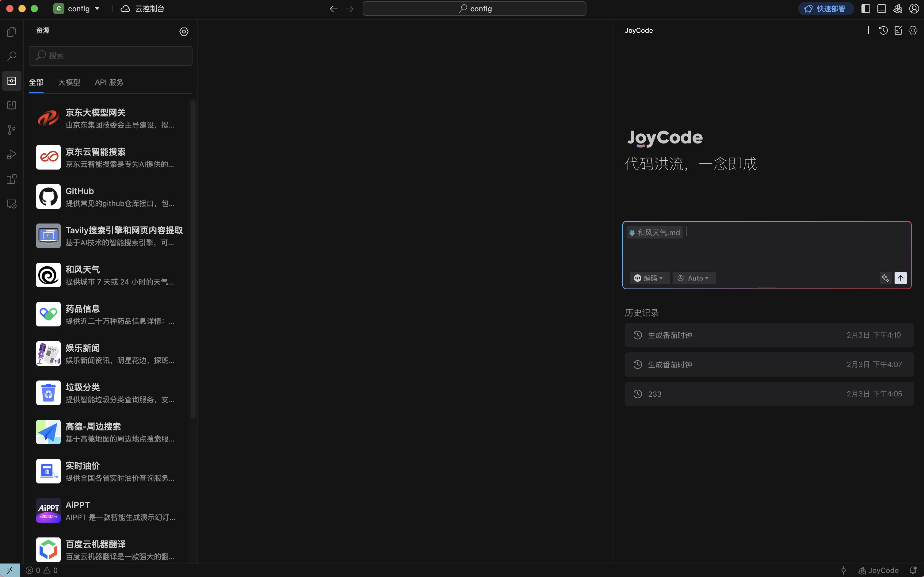Go forward with the right arrow
Image resolution: width=924 pixels, height=577 pixels.
[350, 9]
